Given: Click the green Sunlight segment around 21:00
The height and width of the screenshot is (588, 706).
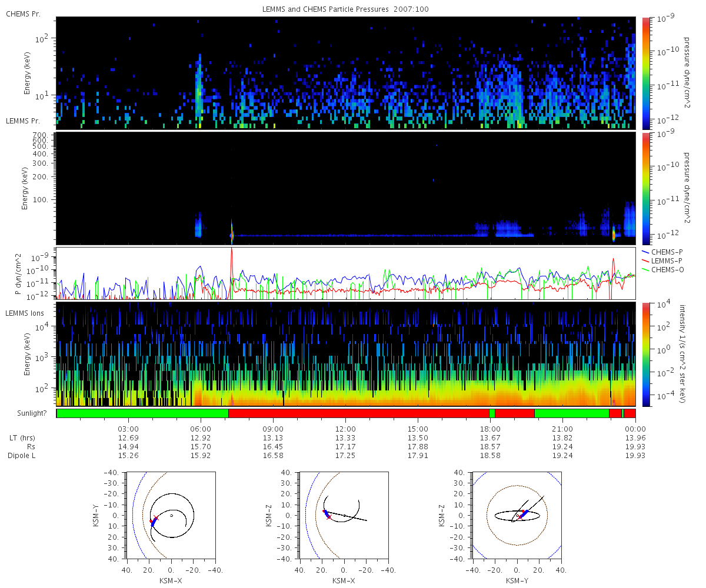Looking at the screenshot, I should 571,413.
